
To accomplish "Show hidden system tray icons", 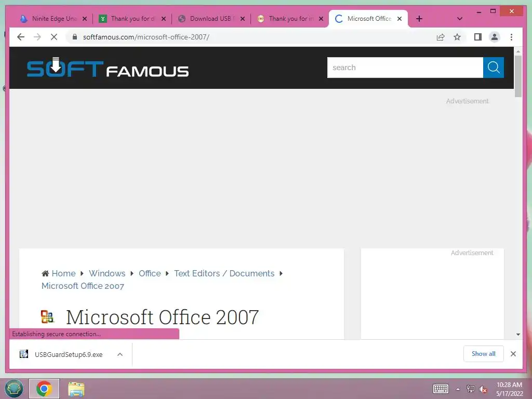I will pyautogui.click(x=458, y=389).
